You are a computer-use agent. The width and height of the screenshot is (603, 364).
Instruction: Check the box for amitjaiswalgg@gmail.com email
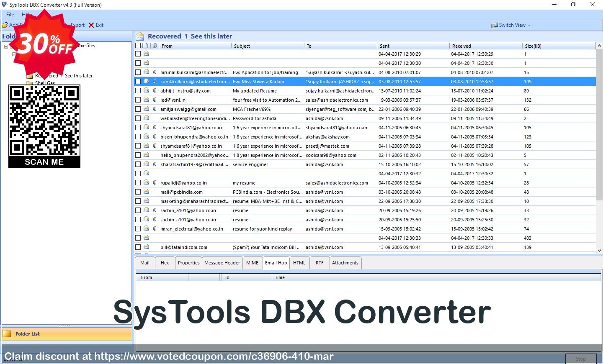click(138, 109)
